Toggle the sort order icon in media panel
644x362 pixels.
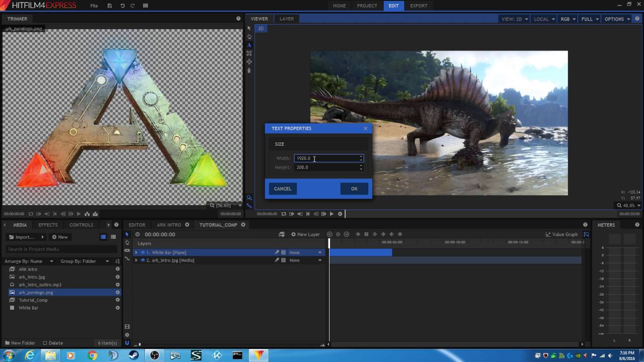[x=117, y=261]
